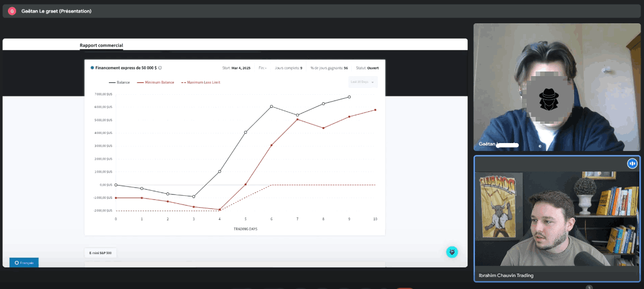Click the "0,00 $US" axis label

[106, 185]
